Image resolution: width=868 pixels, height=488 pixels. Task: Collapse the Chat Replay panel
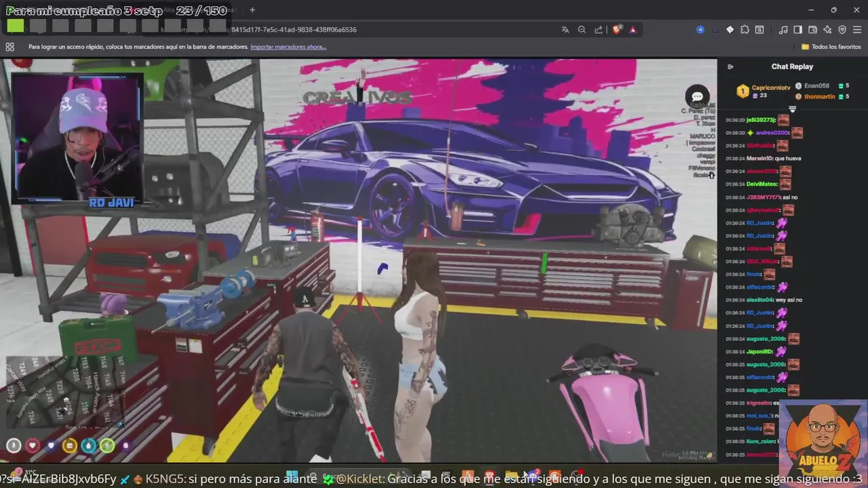point(730,66)
